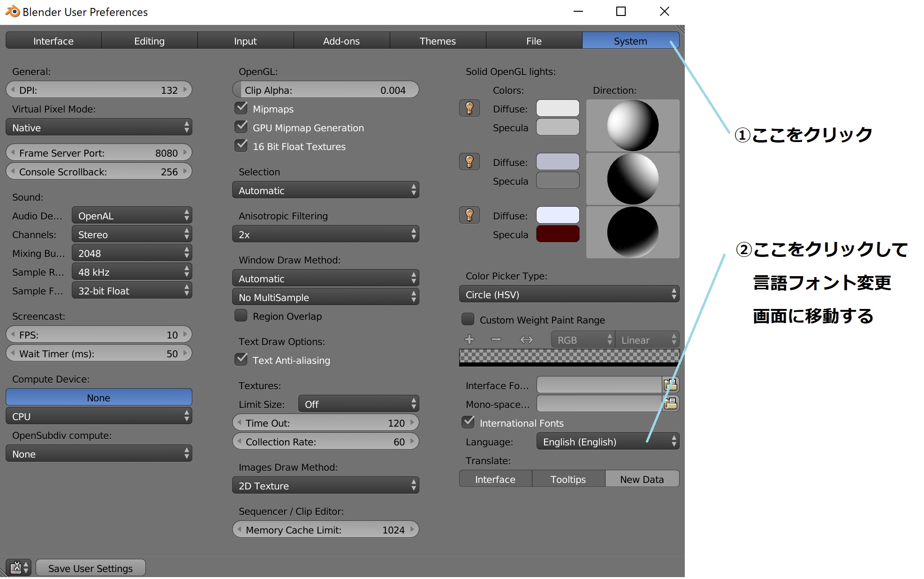Switch to the Interface tab
Viewport: 924px width, 579px height.
[53, 40]
